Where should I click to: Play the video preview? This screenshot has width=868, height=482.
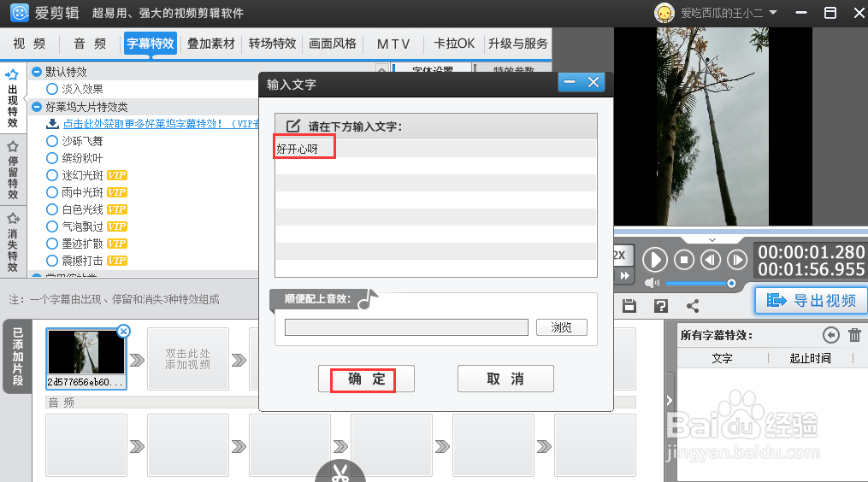point(655,260)
